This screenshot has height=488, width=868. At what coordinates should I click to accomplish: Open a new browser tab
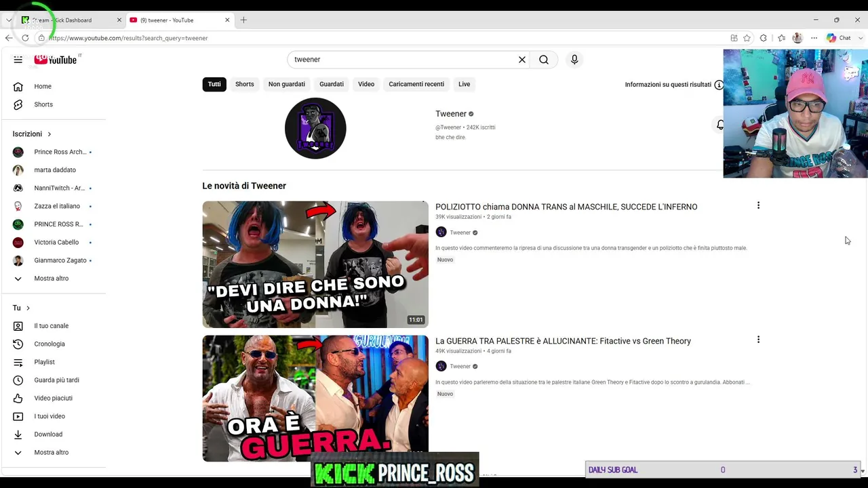(243, 20)
